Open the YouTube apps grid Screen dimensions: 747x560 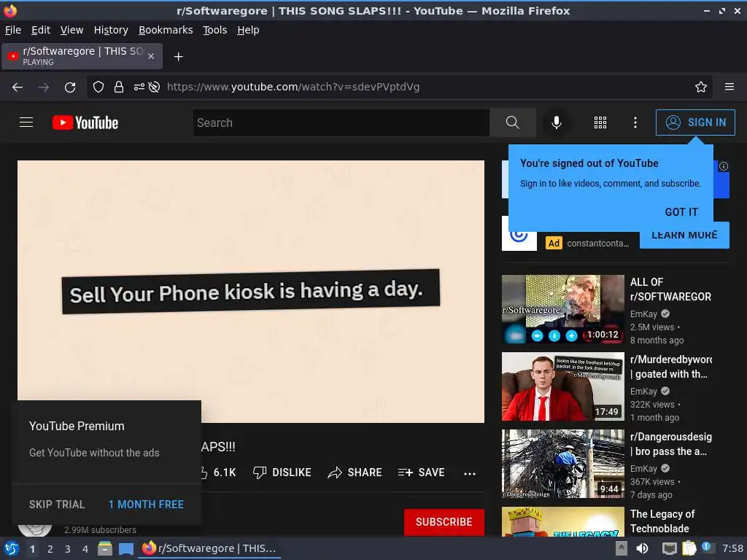coord(600,122)
